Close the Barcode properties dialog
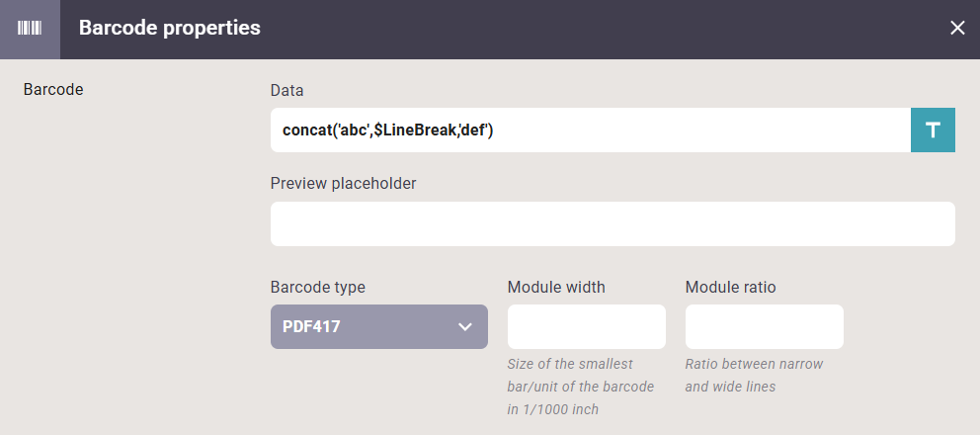Screen dimensions: 980x435 [957, 28]
